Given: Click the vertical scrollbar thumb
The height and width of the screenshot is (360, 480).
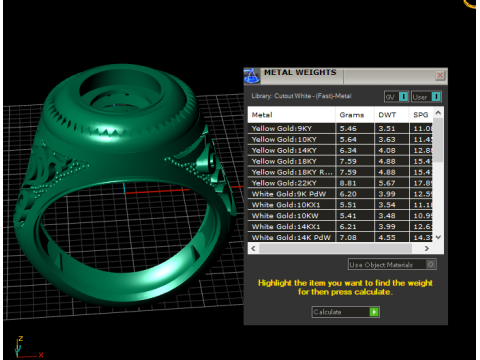Looking at the screenshot, I should pyautogui.click(x=438, y=140).
